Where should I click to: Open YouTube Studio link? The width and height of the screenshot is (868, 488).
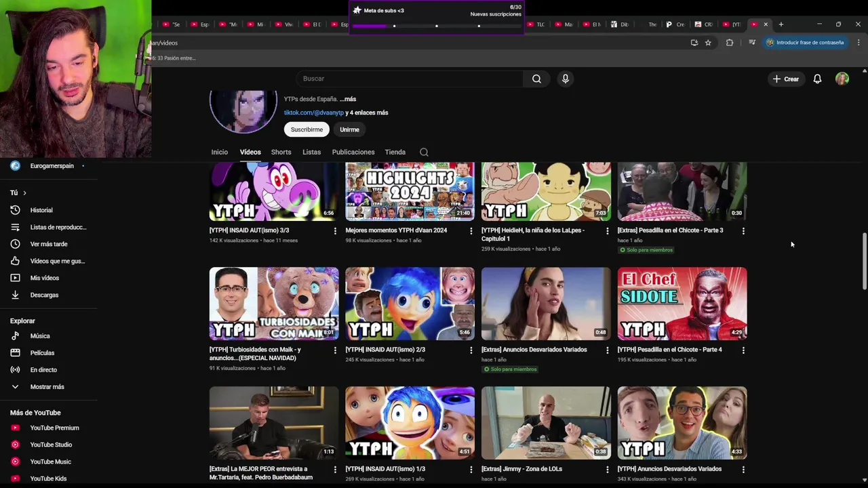(51, 445)
